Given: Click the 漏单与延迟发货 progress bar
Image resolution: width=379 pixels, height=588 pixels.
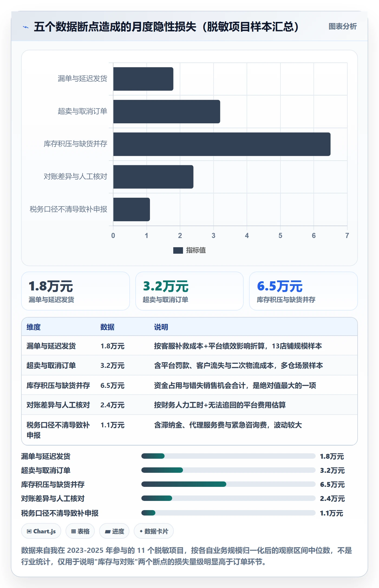Looking at the screenshot, I should click(x=228, y=456).
